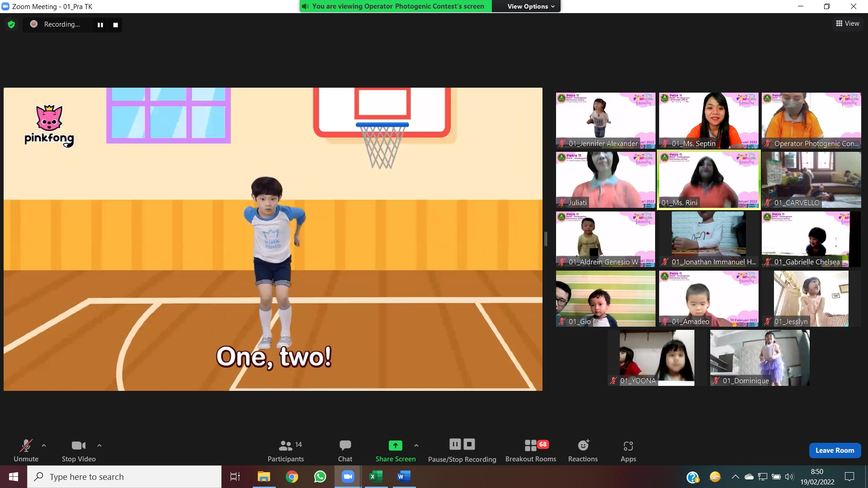Screen dimensions: 868x488
Task: Click the red Recording indicator dot
Action: [34, 24]
